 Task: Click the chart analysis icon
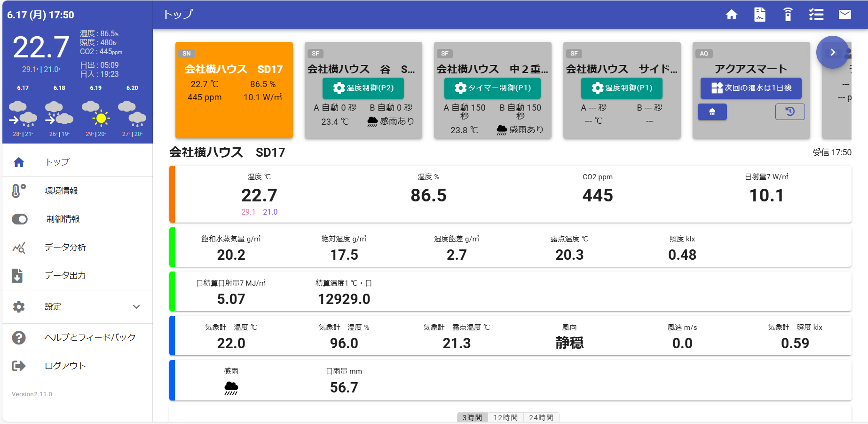19,248
